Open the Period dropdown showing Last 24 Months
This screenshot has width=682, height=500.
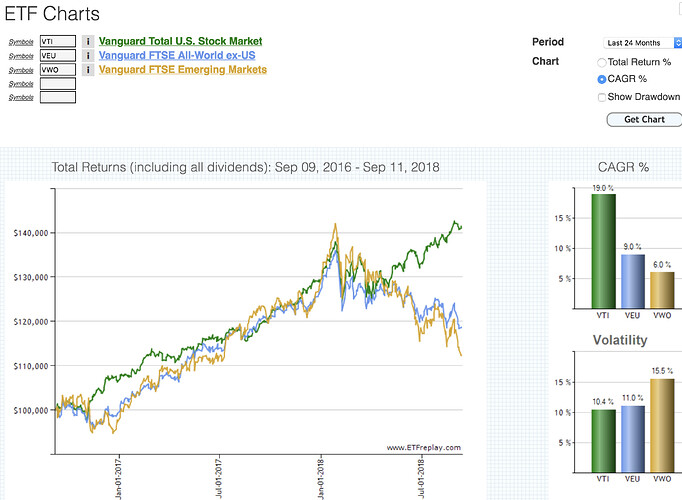point(642,43)
